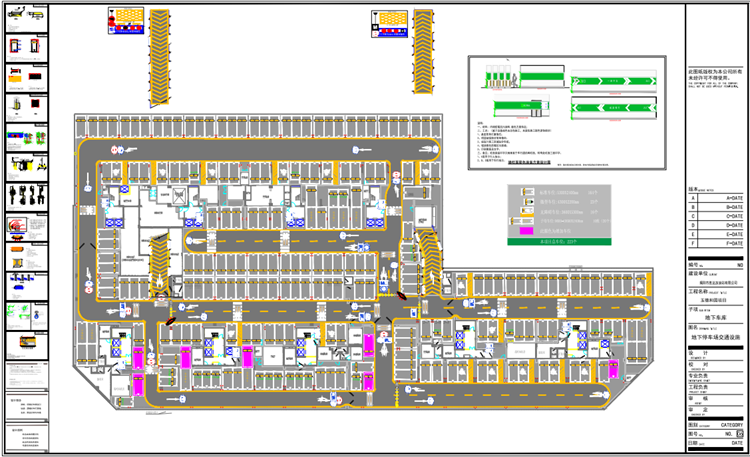Click the chevron ramp inside the central core
The width and height of the screenshot is (750, 457).
(159, 266)
